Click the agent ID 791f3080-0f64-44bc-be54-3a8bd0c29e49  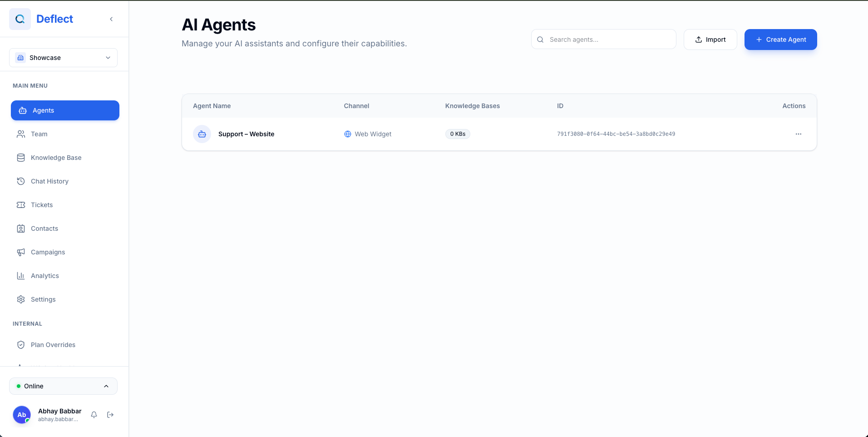pyautogui.click(x=616, y=134)
